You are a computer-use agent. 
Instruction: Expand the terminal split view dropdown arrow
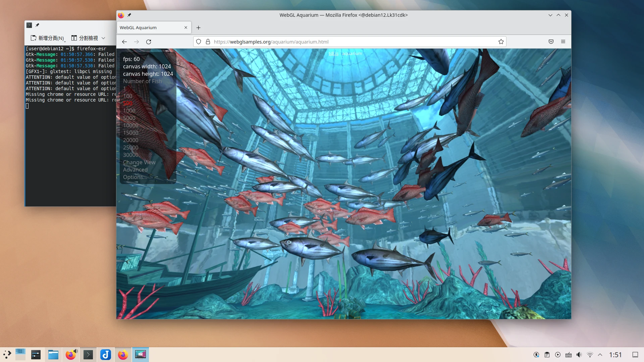(x=103, y=38)
